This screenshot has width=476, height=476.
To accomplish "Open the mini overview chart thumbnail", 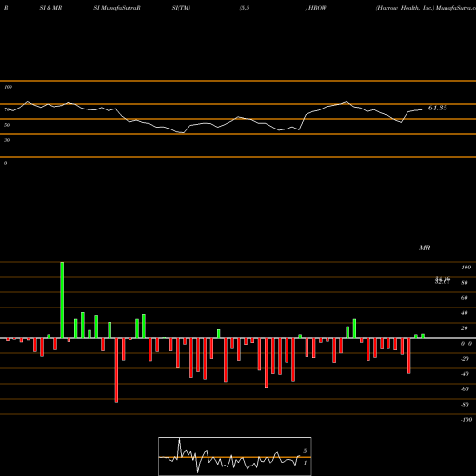I will (235, 456).
